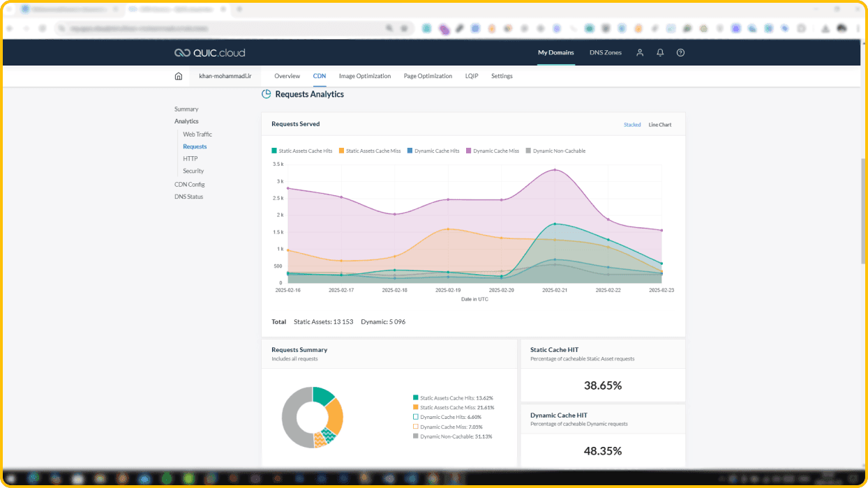Screen dimensions: 868x488
Task: Select Requests in the sidebar
Action: pos(195,146)
